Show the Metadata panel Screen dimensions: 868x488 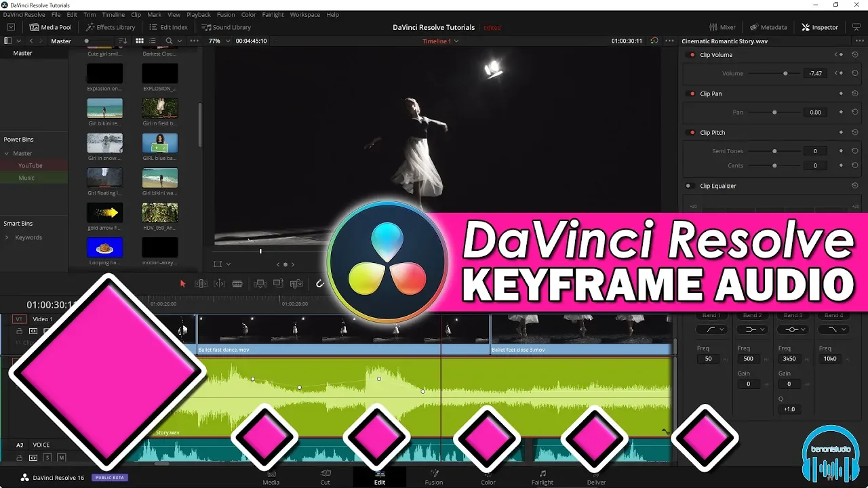tap(768, 27)
